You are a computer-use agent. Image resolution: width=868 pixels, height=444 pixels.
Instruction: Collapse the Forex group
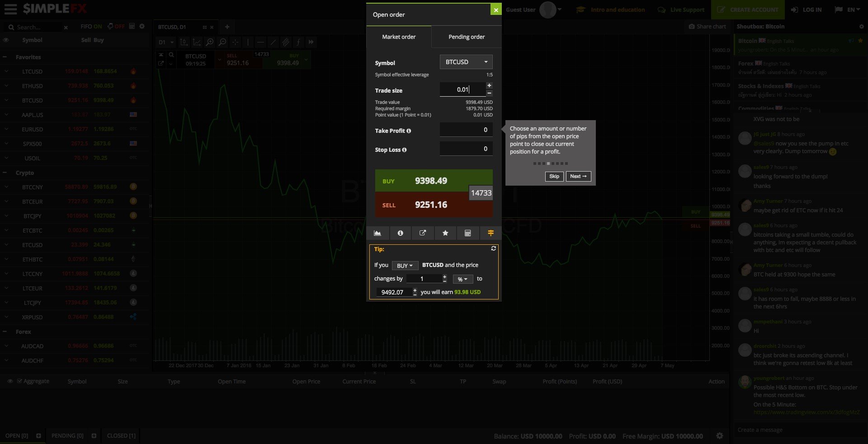point(5,332)
